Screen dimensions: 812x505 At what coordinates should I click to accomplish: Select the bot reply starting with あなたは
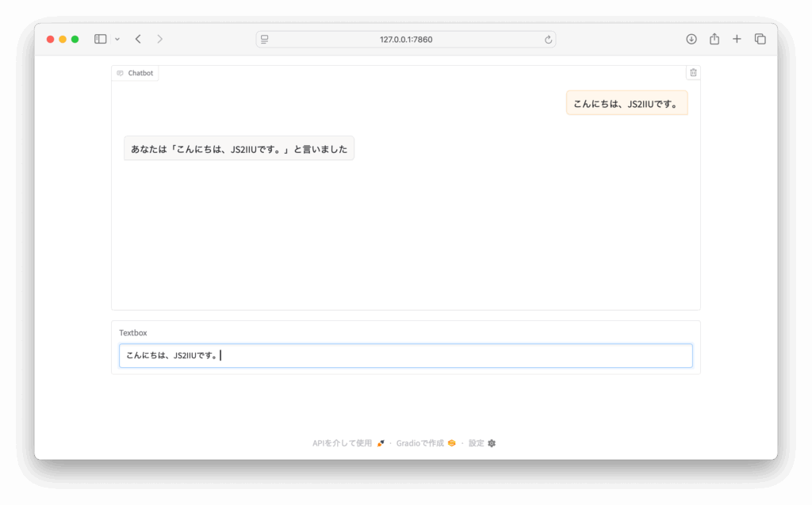coord(239,148)
